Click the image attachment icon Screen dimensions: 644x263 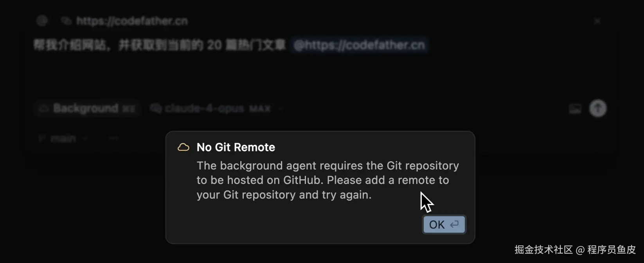point(575,109)
